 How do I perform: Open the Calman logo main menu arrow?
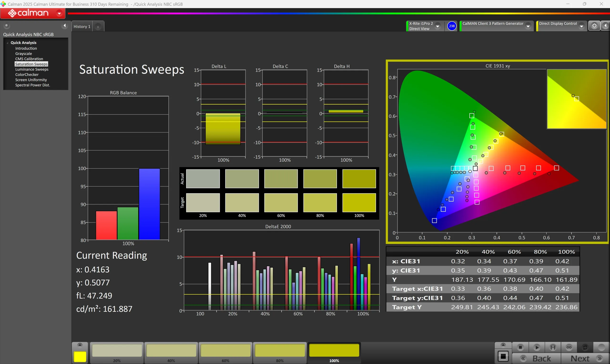(59, 13)
